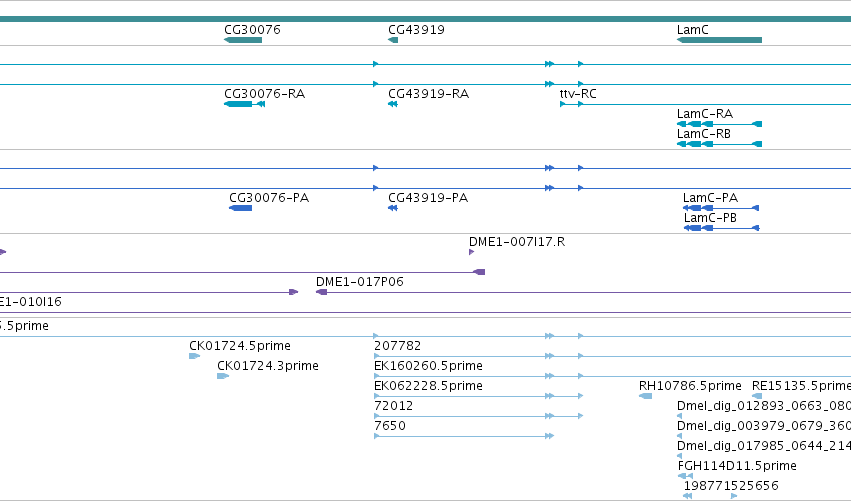
Task: Select the LamC-PB protein feature
Action: [x=721, y=228]
